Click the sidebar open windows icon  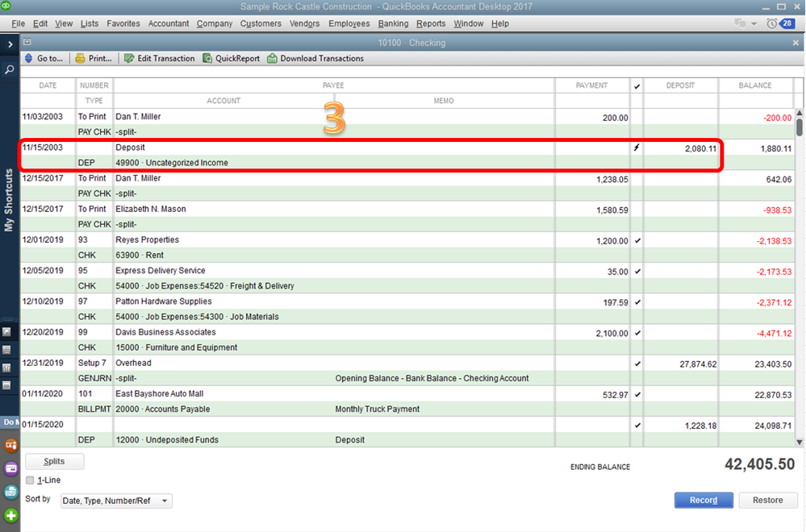pos(6,385)
